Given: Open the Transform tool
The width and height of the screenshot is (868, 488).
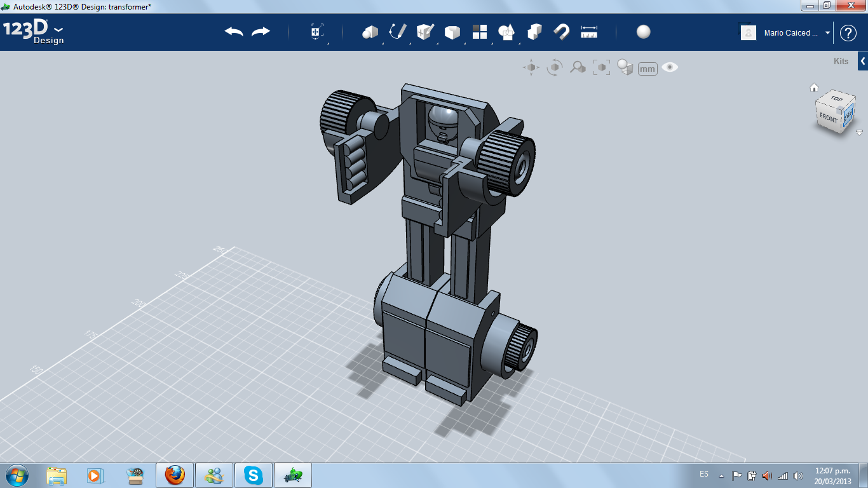Looking at the screenshot, I should [316, 32].
